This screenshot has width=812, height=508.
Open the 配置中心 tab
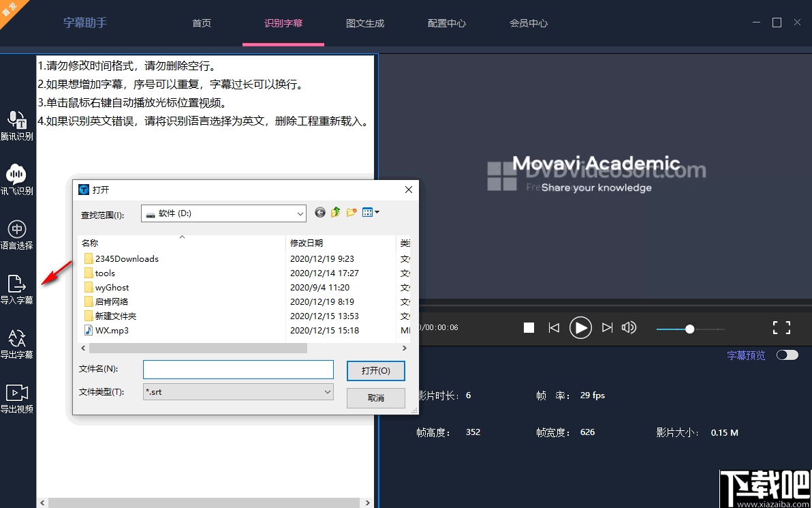coord(446,23)
